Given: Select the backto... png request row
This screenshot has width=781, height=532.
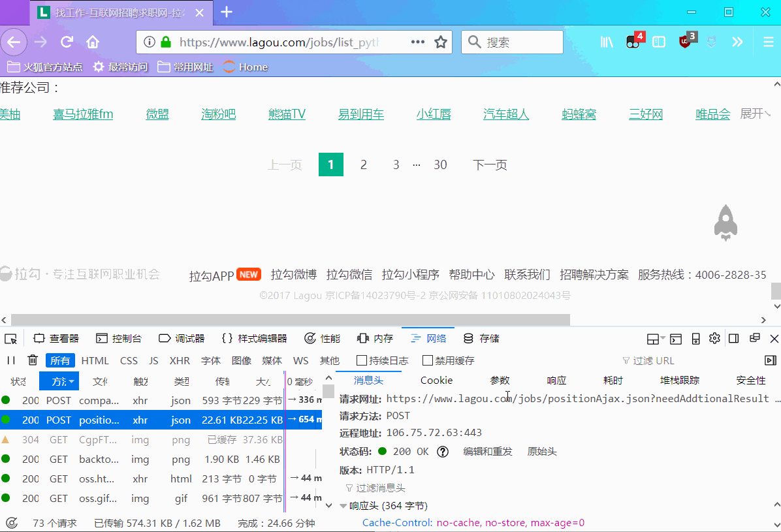Looking at the screenshot, I should tap(161, 460).
